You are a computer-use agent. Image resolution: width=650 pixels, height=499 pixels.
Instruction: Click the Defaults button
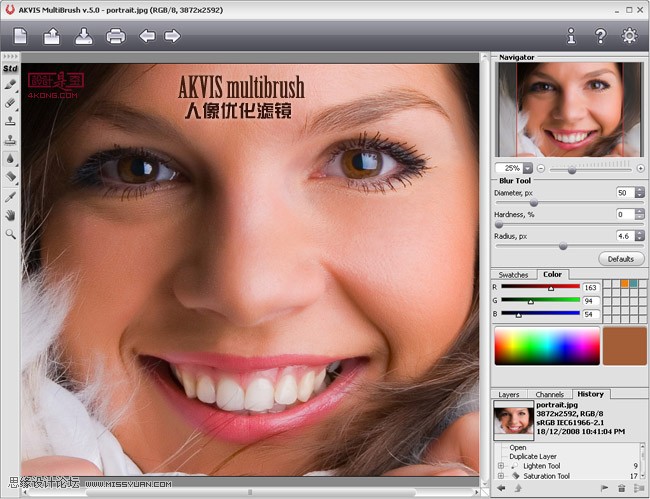(x=621, y=259)
